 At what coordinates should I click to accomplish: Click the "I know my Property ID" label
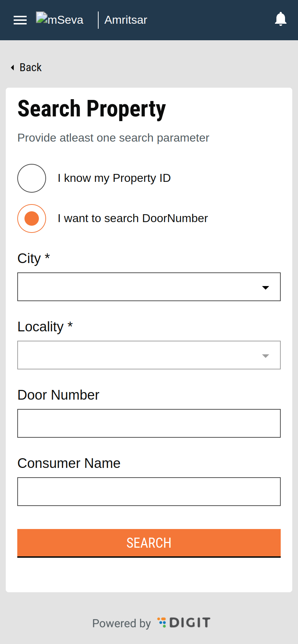[114, 178]
